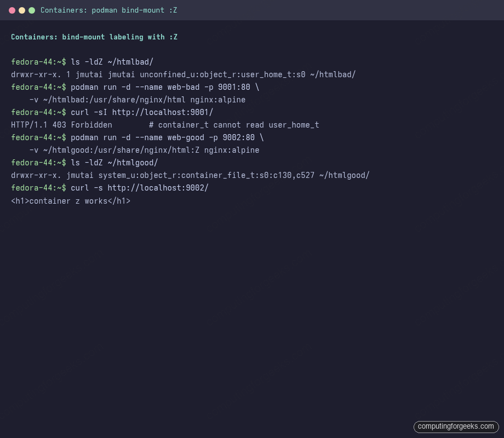Click heading 'Containers: bind-mount labeling with :Z'

tap(94, 37)
